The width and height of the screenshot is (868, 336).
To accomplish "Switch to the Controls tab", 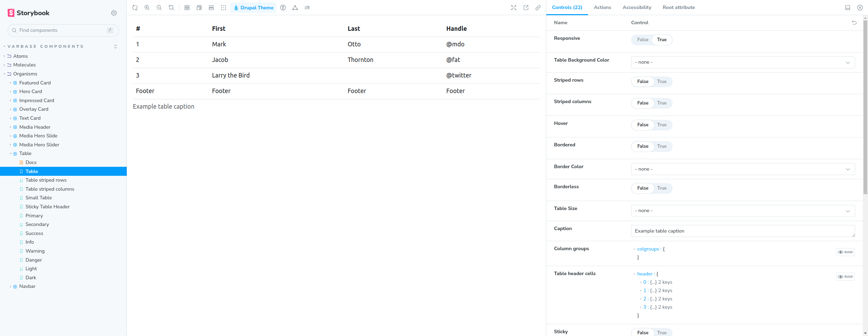I will (x=567, y=7).
